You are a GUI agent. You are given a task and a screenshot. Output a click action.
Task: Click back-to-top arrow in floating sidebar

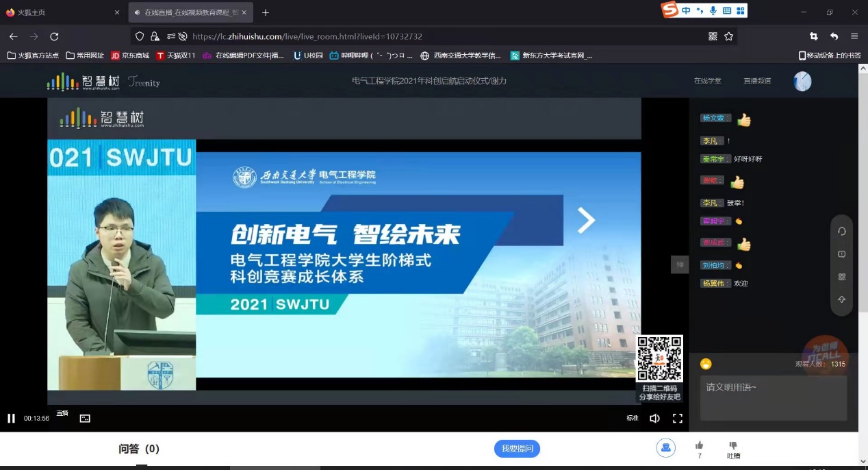pyautogui.click(x=842, y=299)
